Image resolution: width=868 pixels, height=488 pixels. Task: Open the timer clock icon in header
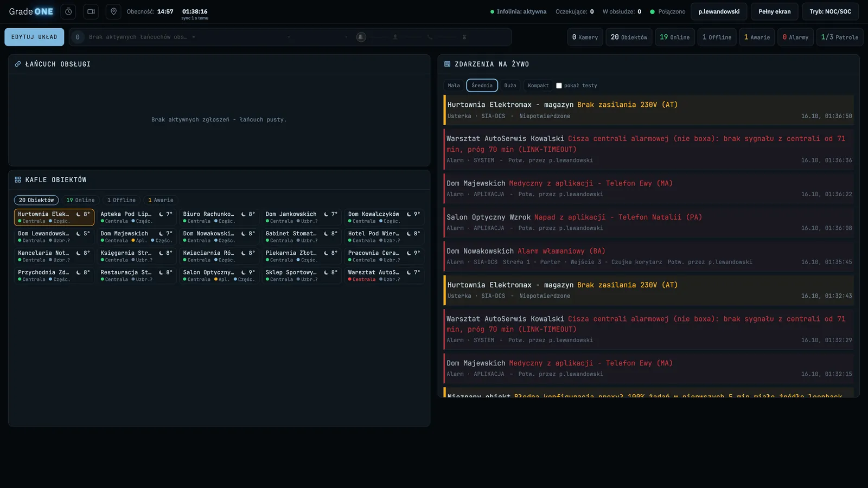[68, 11]
